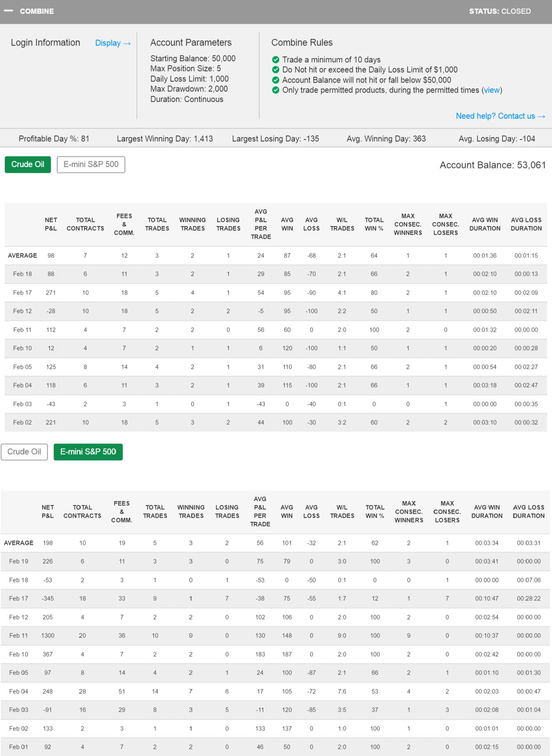Open the view link for permitted products
Image resolution: width=552 pixels, height=756 pixels.
492,90
